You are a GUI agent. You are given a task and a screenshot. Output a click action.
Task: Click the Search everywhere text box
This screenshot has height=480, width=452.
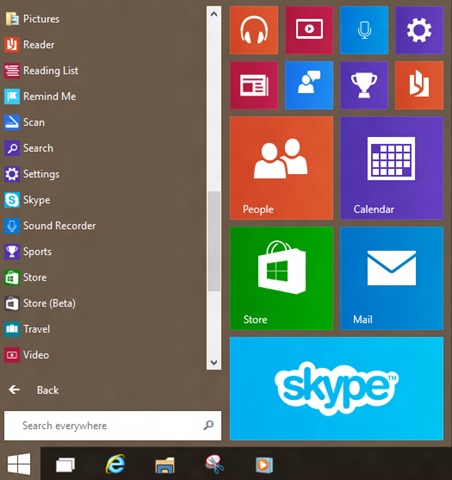click(x=113, y=426)
